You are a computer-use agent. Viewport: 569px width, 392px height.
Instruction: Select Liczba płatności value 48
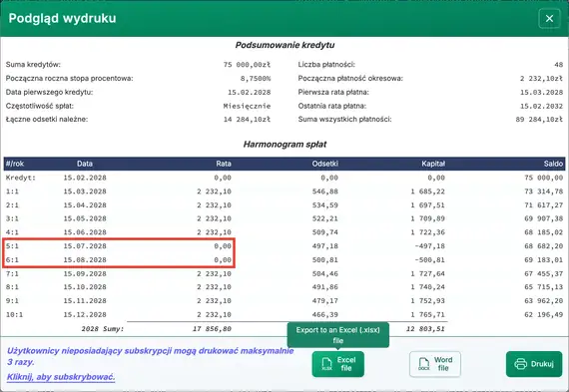558,65
